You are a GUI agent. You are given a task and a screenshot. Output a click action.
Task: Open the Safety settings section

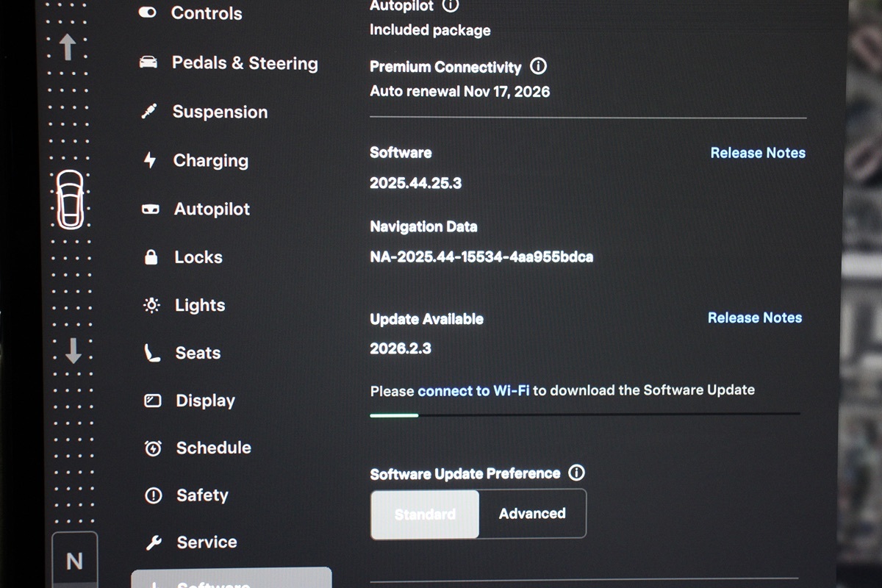202,495
